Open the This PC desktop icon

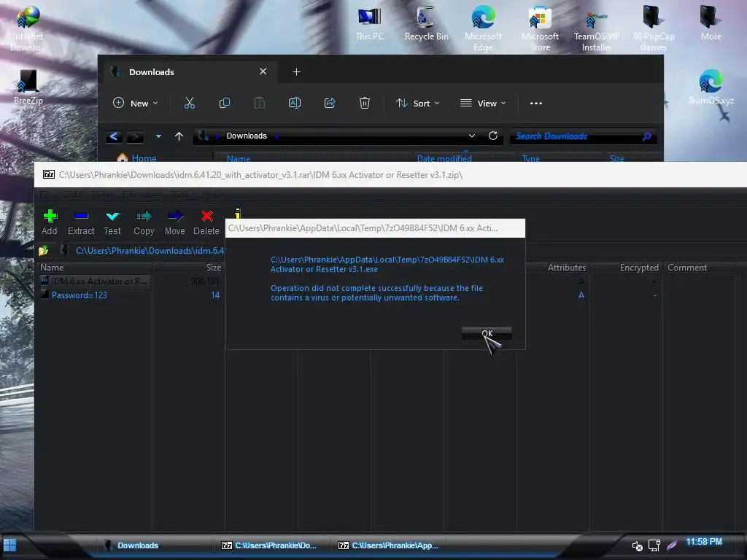pos(369,24)
